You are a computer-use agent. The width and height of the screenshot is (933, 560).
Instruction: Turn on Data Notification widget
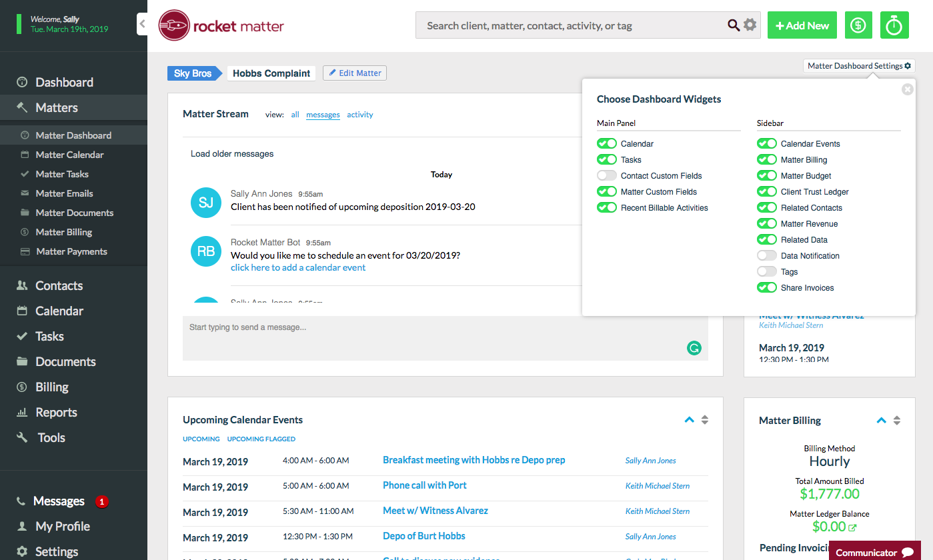click(767, 255)
